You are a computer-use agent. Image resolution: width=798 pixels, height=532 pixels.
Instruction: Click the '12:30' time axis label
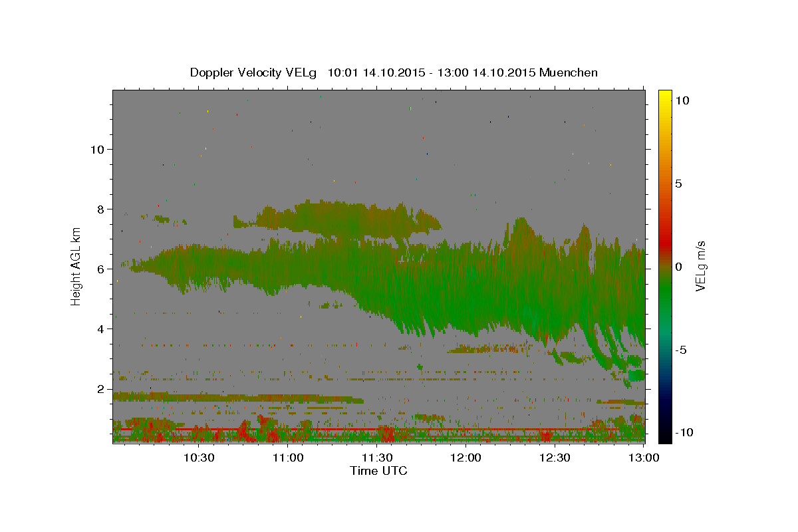pos(555,458)
